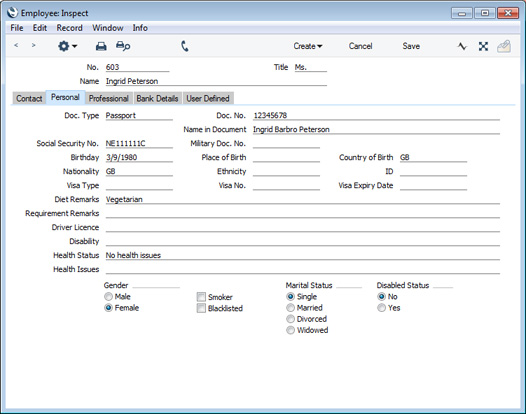Click the printer icon

(101, 46)
